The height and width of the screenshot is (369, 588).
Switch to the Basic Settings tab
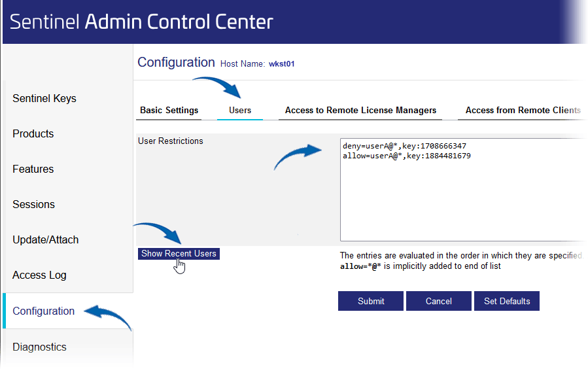(x=169, y=111)
